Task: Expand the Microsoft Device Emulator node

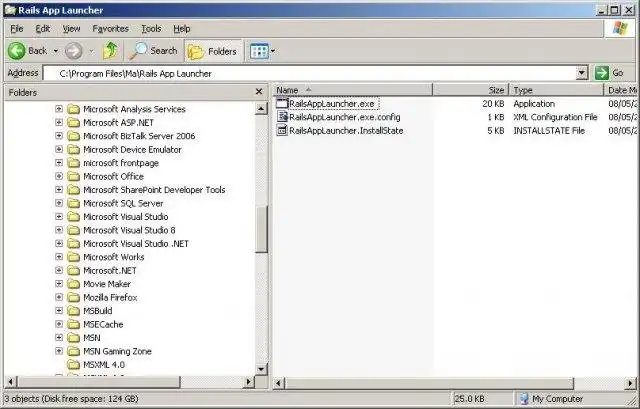Action: [59, 149]
